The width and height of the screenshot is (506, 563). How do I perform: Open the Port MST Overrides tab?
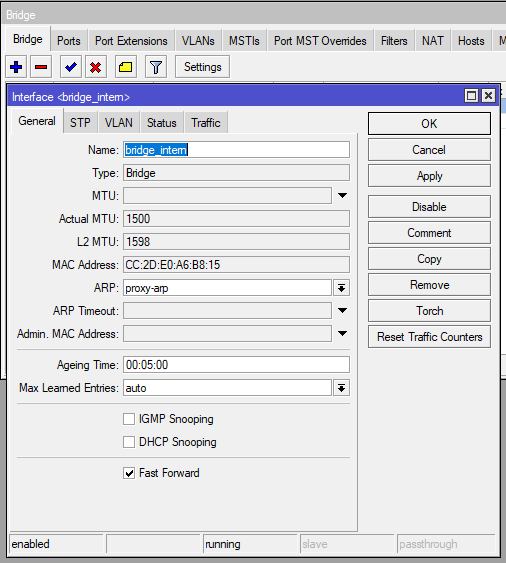click(x=320, y=41)
